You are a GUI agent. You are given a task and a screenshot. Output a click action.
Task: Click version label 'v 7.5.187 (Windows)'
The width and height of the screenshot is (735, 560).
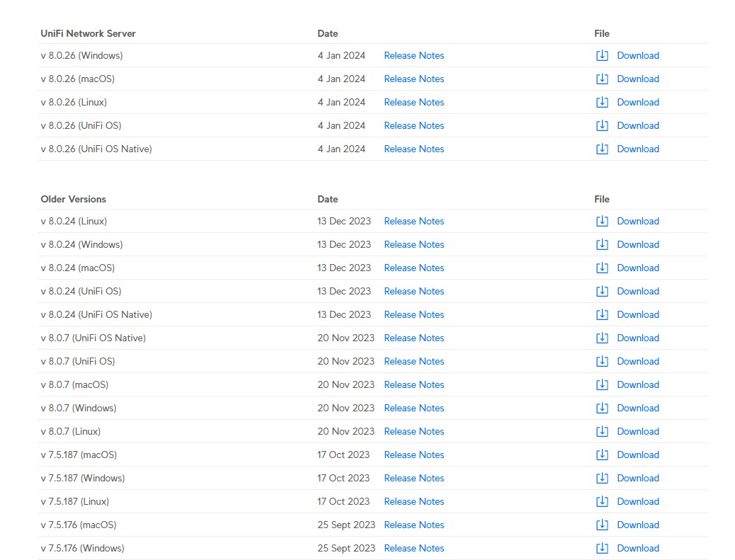pos(83,479)
